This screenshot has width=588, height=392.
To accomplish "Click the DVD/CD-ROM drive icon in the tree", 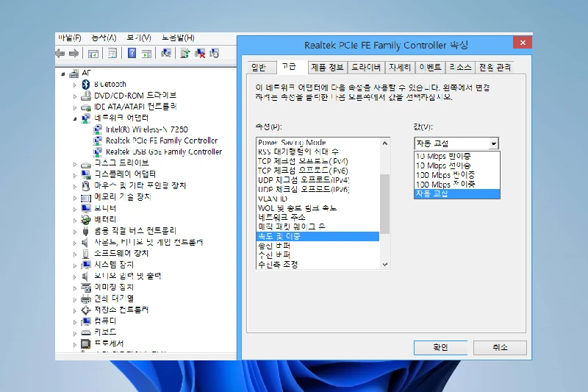I will [86, 96].
